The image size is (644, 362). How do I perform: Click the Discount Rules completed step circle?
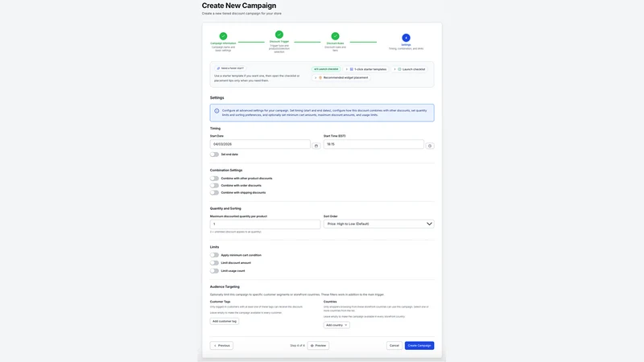pyautogui.click(x=335, y=36)
